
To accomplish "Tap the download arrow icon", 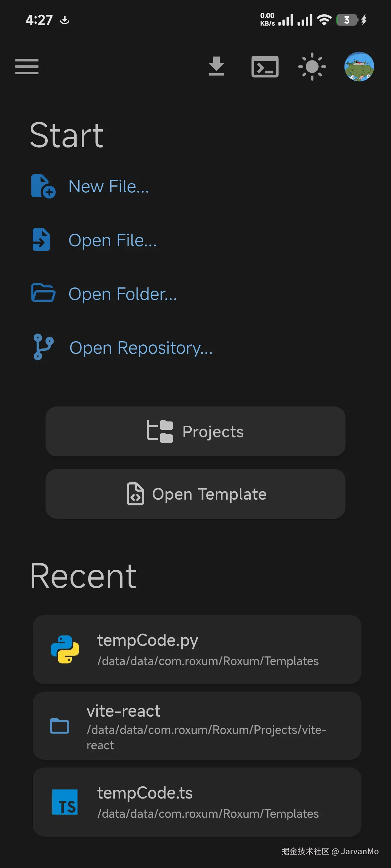I will (216, 66).
